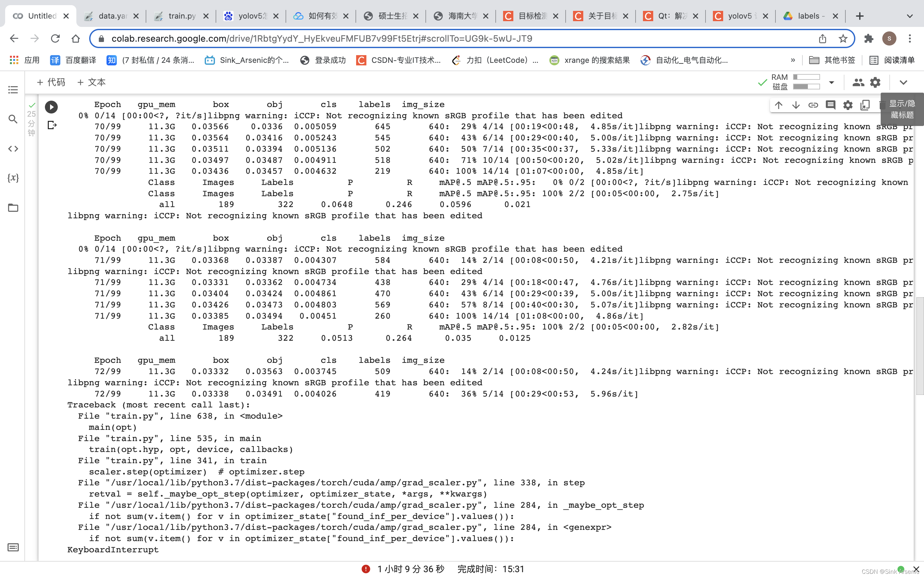Screen dimensions: 924x577
Task: Add a new text cell
Action: point(91,82)
